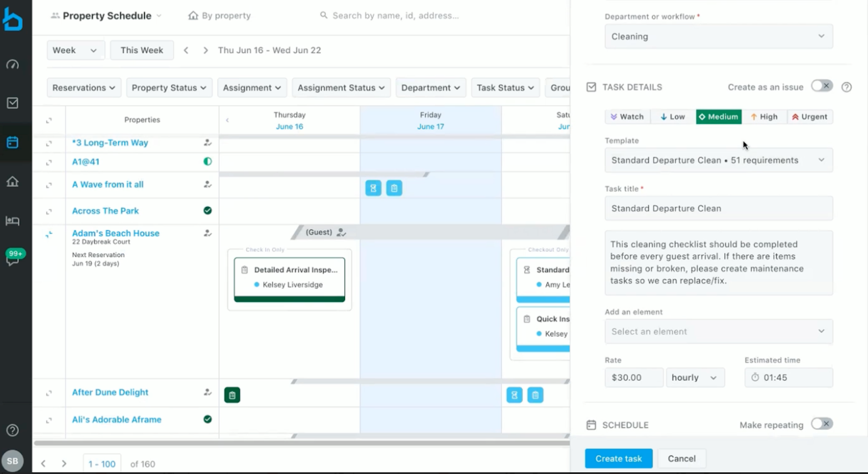Switch to By property grouping
This screenshot has height=474, width=868.
point(220,16)
